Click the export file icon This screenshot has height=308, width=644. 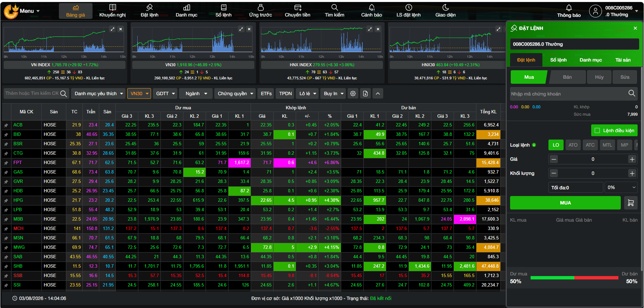[x=365, y=93]
